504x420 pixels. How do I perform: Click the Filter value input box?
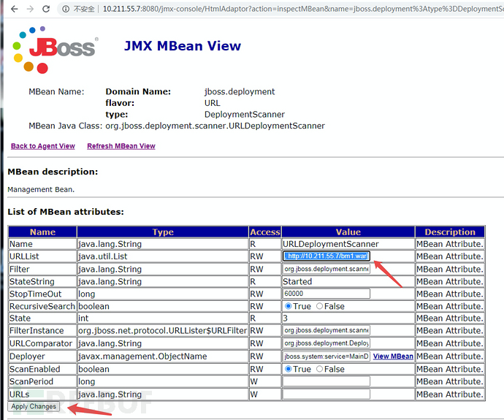pos(327,269)
